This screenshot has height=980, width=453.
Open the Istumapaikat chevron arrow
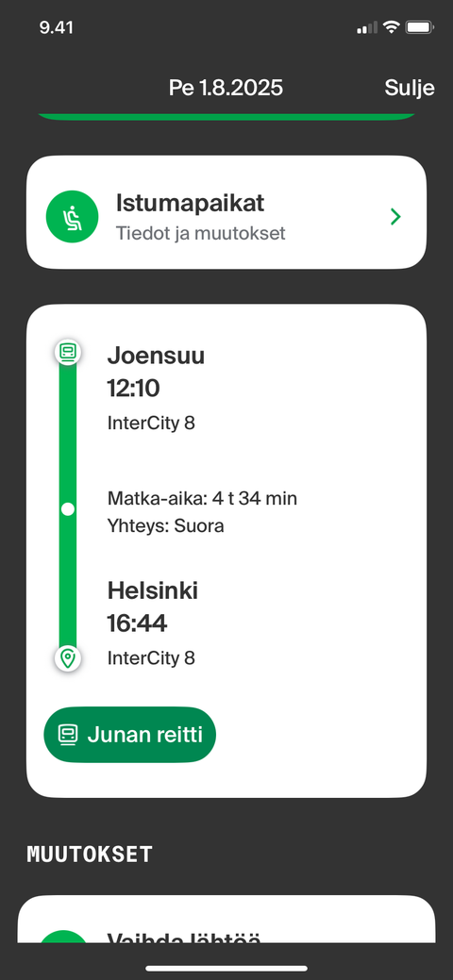coord(395,217)
